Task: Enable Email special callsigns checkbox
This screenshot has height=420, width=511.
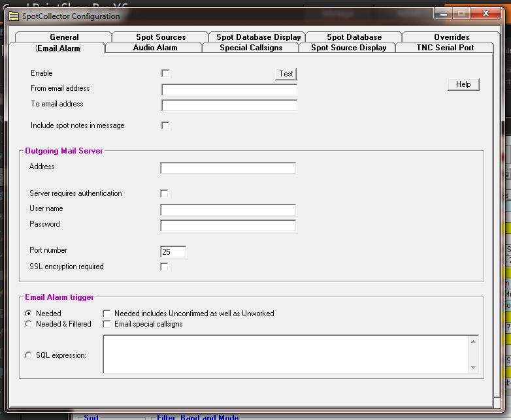Action: (107, 324)
